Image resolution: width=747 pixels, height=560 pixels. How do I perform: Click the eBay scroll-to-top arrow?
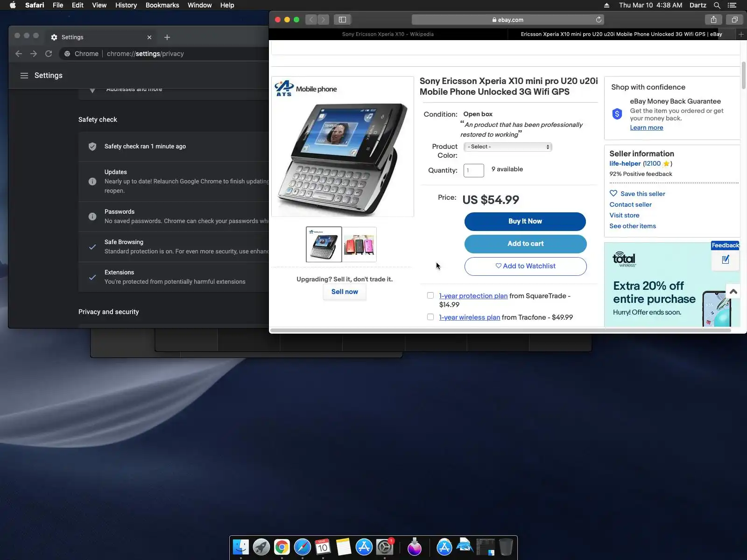pyautogui.click(x=733, y=292)
